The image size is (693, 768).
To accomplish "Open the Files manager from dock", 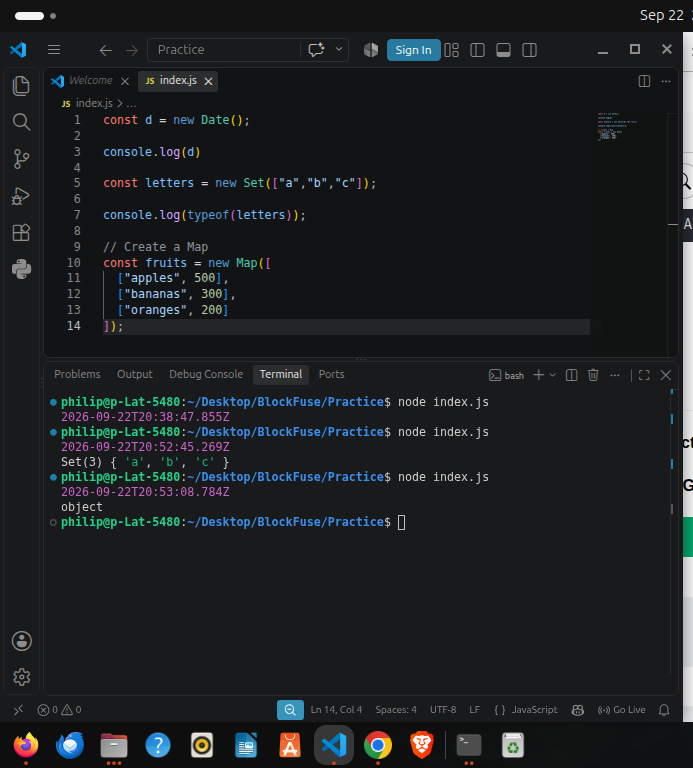I will (114, 745).
